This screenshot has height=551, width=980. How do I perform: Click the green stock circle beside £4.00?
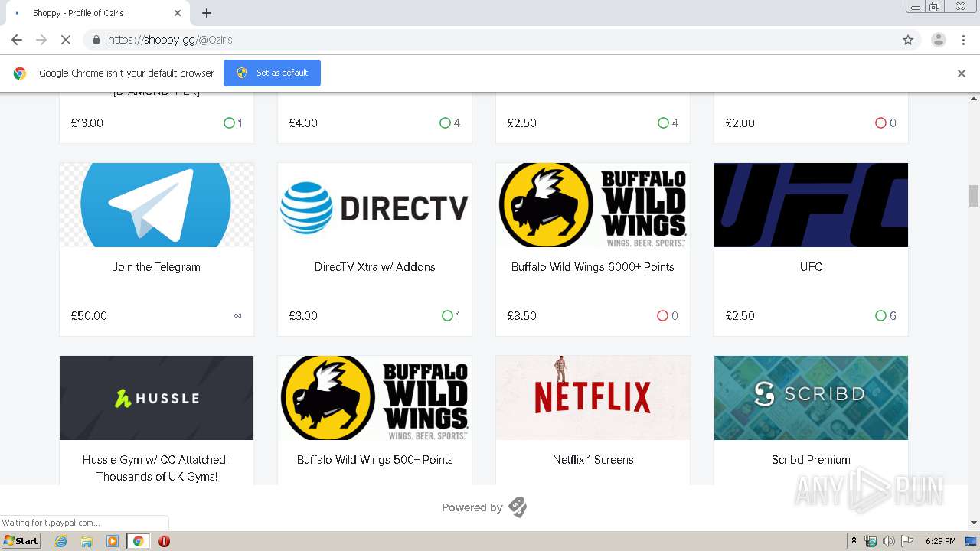[445, 123]
